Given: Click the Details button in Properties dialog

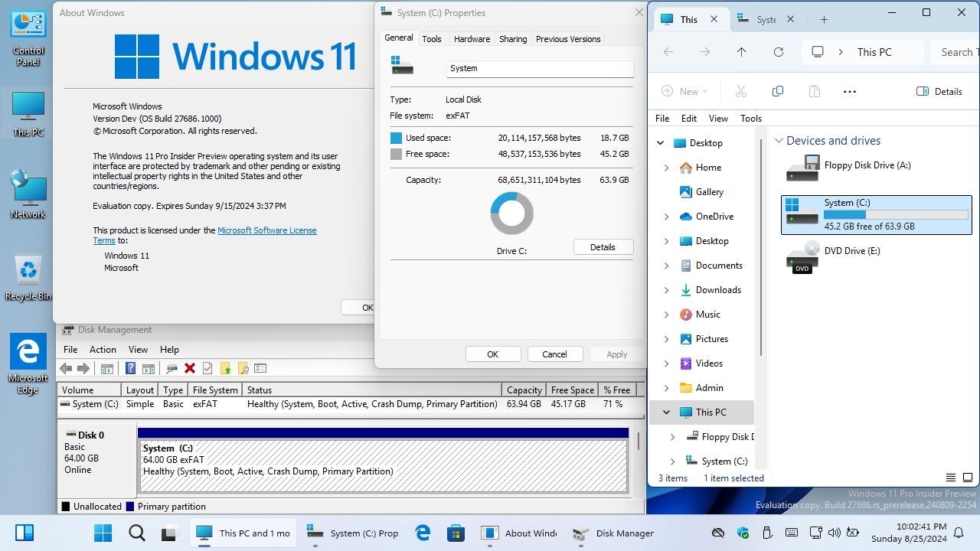Looking at the screenshot, I should 603,246.
